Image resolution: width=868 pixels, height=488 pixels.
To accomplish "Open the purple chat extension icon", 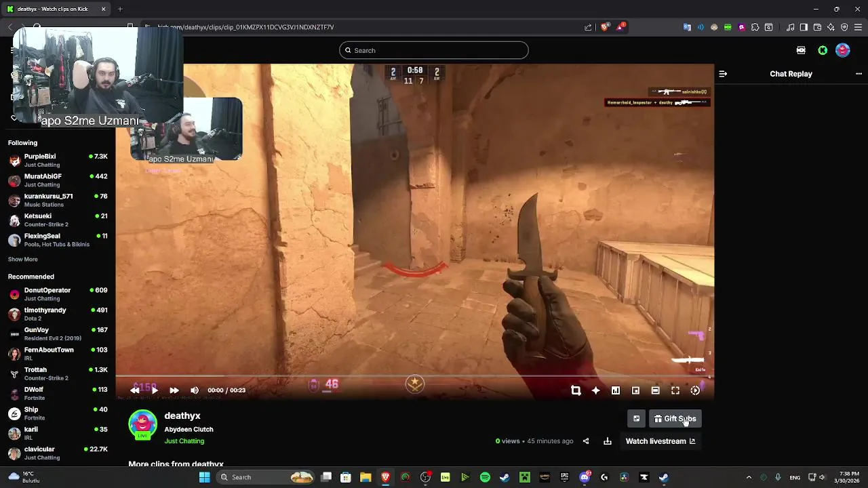I will click(741, 27).
